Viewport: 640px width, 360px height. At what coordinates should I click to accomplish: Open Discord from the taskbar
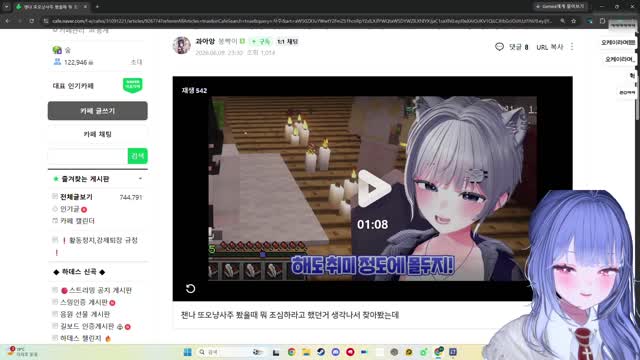(x=336, y=352)
